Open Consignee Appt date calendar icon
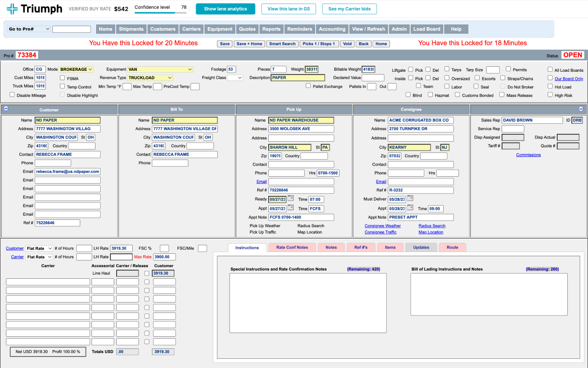 [x=410, y=208]
